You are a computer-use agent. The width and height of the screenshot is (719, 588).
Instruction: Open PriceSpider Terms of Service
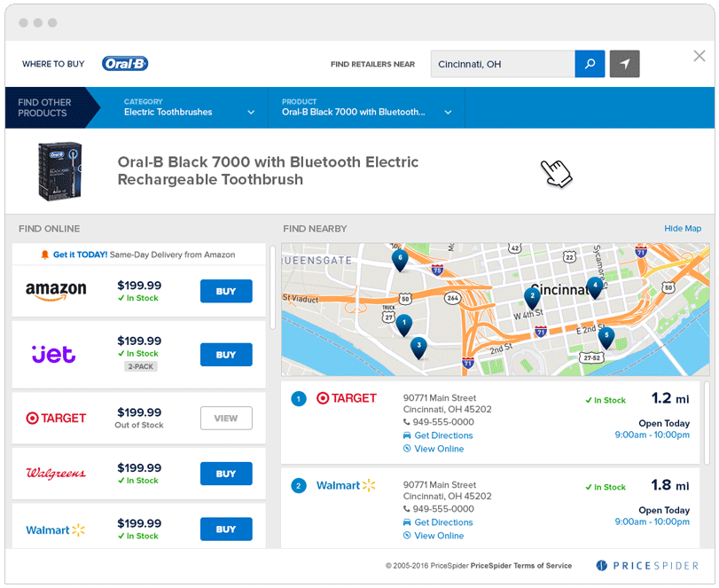pos(521,566)
